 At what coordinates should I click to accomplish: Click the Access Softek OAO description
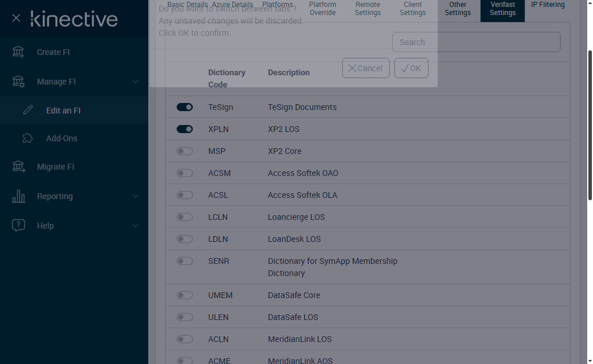click(x=303, y=173)
